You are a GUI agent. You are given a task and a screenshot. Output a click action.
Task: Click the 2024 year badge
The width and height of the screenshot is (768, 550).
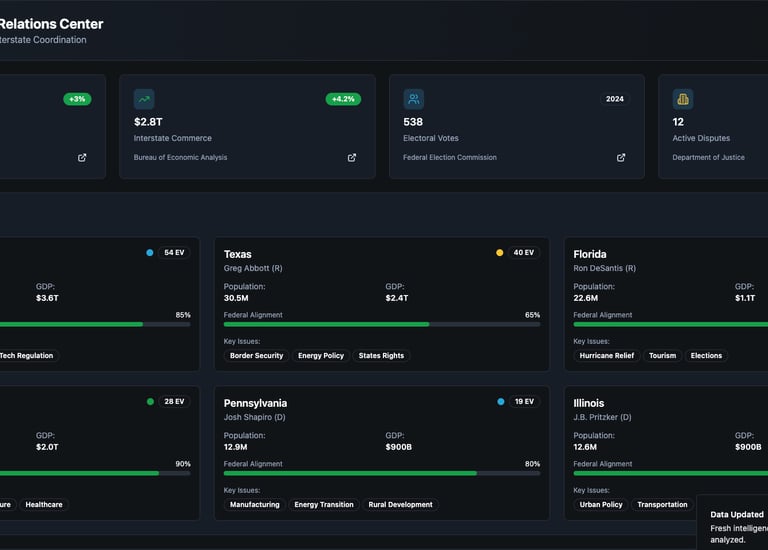(x=615, y=99)
